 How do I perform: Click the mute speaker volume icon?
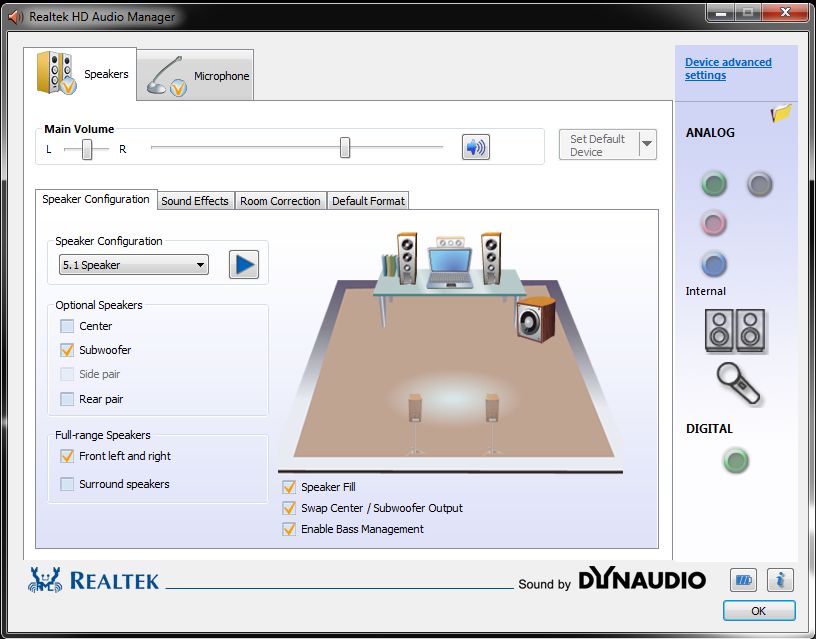click(475, 147)
